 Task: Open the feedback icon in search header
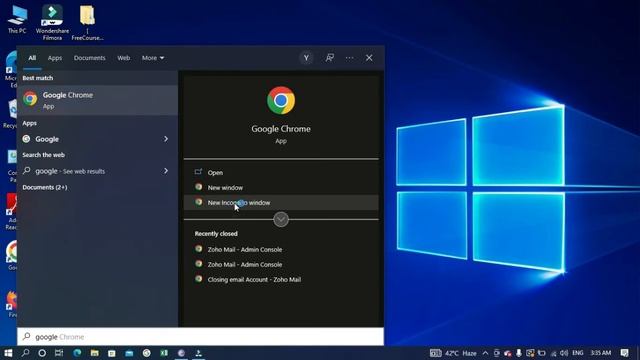tap(329, 58)
